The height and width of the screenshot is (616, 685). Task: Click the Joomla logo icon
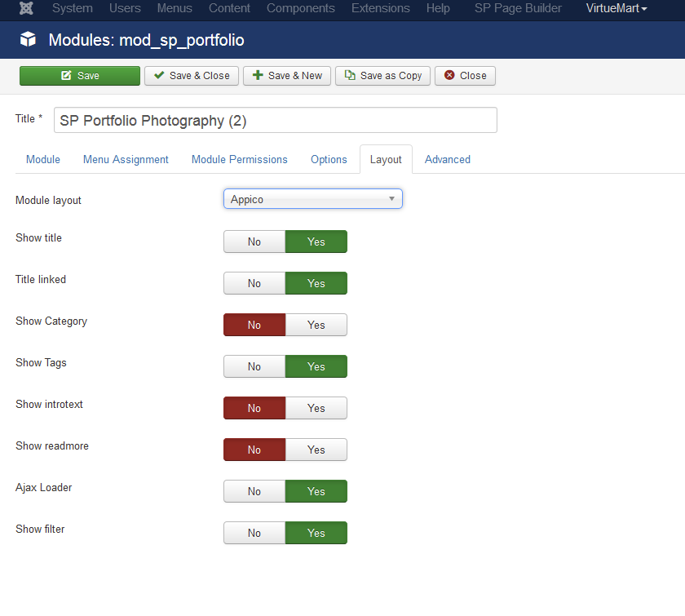point(27,9)
